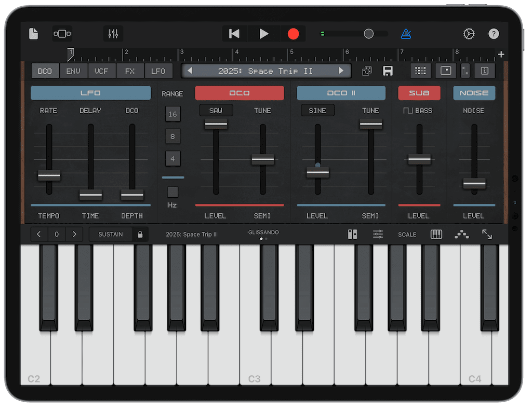Add song section with plus icon
Image resolution: width=532 pixels, height=410 pixels.
(501, 54)
